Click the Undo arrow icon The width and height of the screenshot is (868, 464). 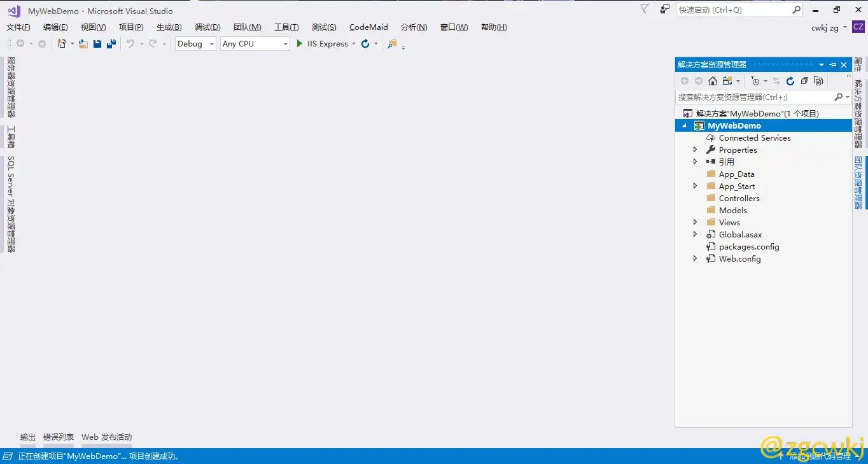point(130,44)
